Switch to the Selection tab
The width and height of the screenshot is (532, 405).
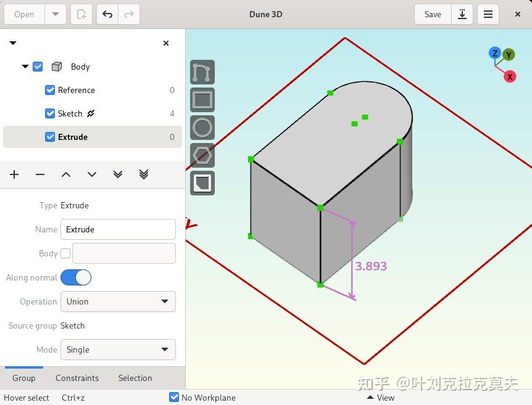tap(135, 378)
